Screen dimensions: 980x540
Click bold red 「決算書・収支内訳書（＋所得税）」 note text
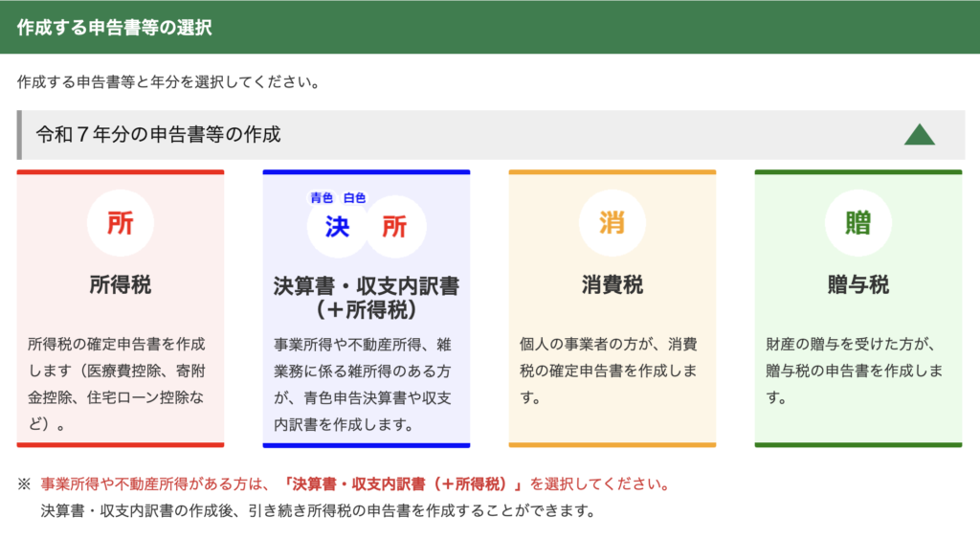coord(407,484)
